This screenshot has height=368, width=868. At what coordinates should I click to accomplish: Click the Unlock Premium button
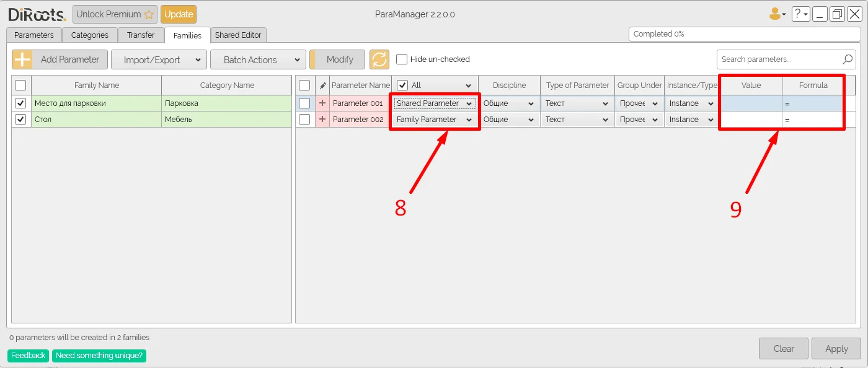[x=115, y=14]
